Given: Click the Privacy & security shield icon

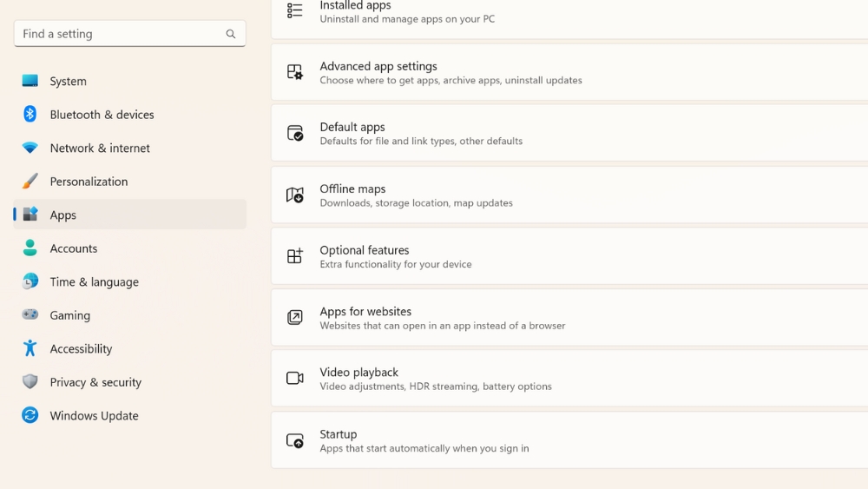Looking at the screenshot, I should pyautogui.click(x=30, y=382).
